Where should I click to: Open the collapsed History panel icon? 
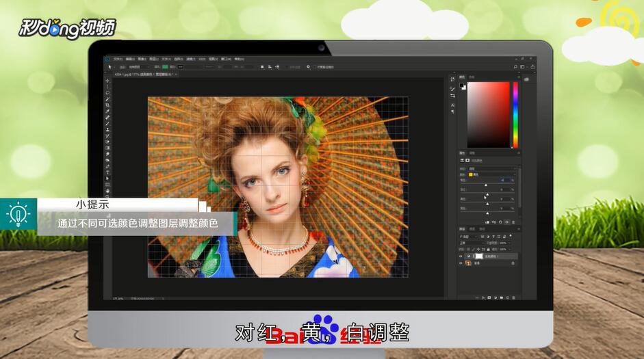(452, 79)
